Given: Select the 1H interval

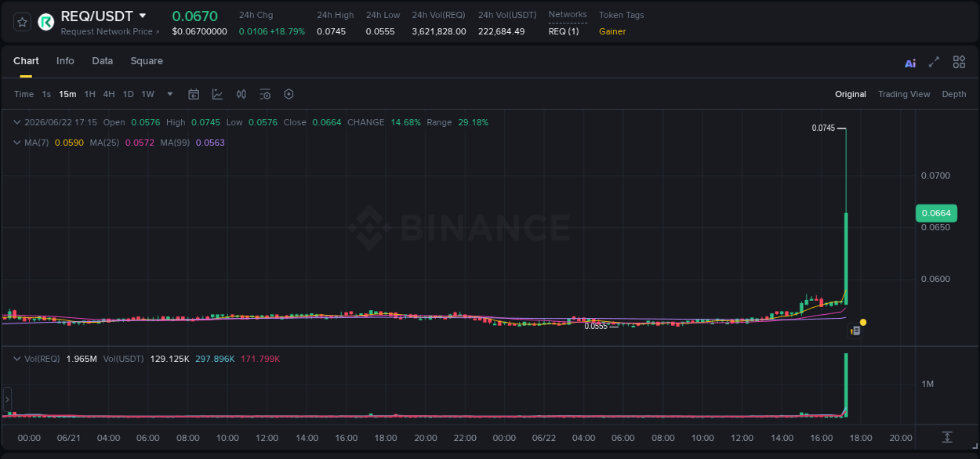Looking at the screenshot, I should pos(89,94).
